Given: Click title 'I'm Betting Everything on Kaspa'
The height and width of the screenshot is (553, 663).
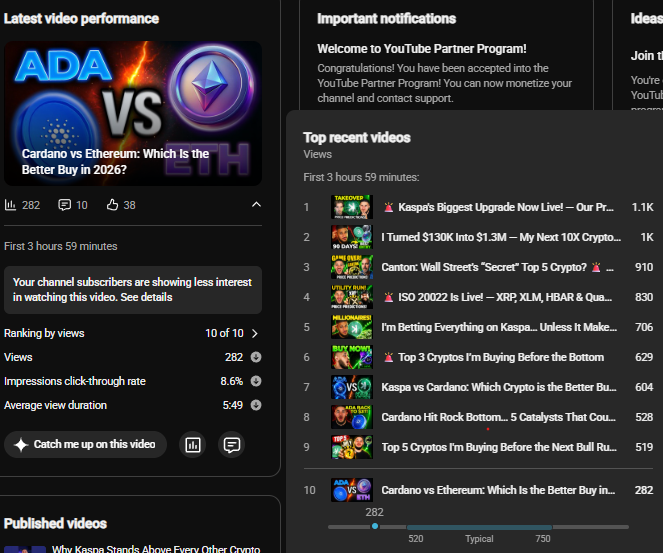Looking at the screenshot, I should (499, 327).
